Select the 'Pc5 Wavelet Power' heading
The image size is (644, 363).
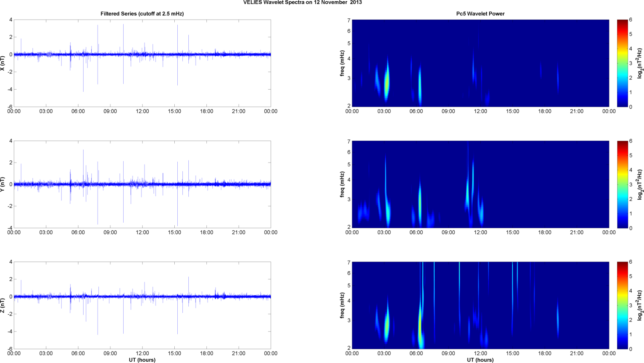click(480, 14)
